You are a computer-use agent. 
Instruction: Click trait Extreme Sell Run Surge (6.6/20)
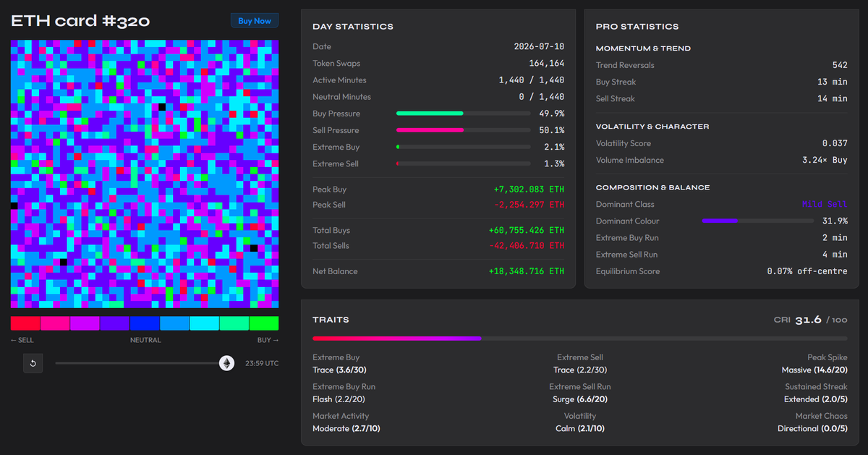[x=579, y=393]
